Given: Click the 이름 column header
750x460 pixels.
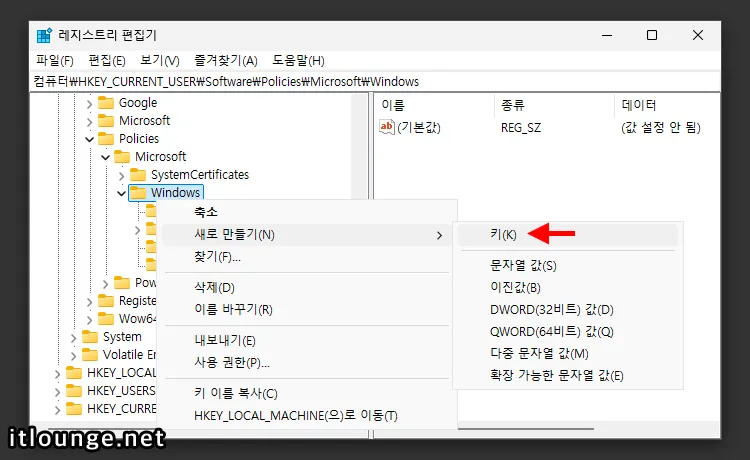Looking at the screenshot, I should [x=434, y=105].
